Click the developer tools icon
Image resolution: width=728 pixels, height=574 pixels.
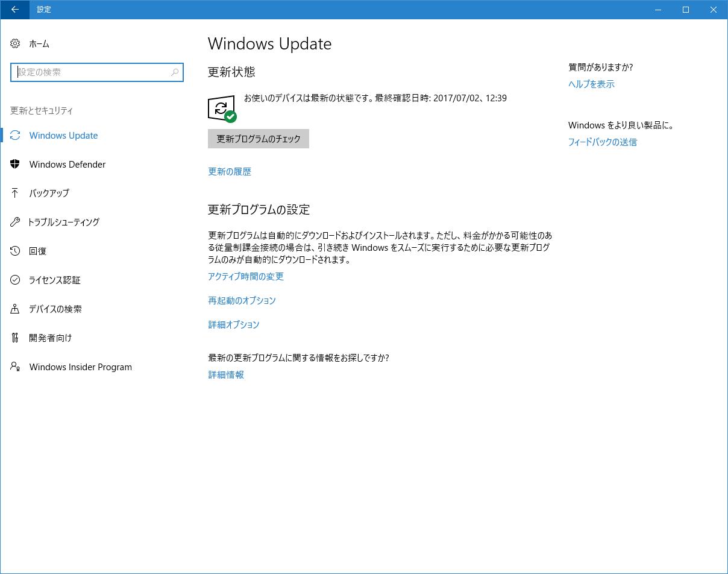coord(15,338)
